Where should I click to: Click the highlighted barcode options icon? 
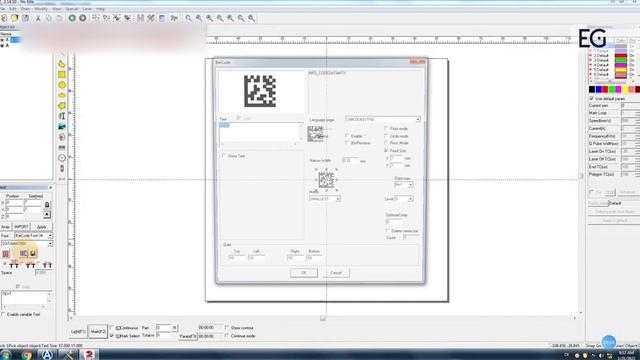[24, 253]
